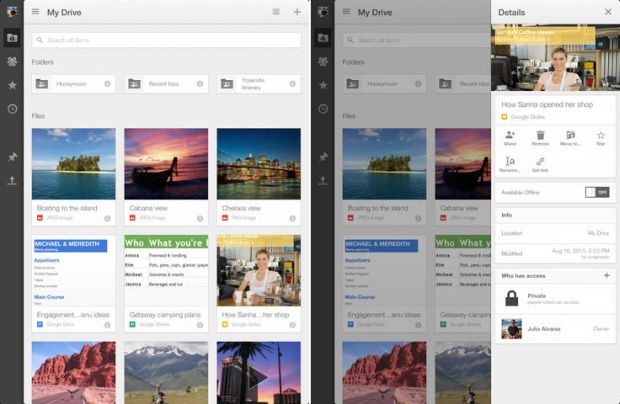Image resolution: width=620 pixels, height=404 pixels.
Task: Show info for the How Sarina slides file
Action: pos(292,325)
